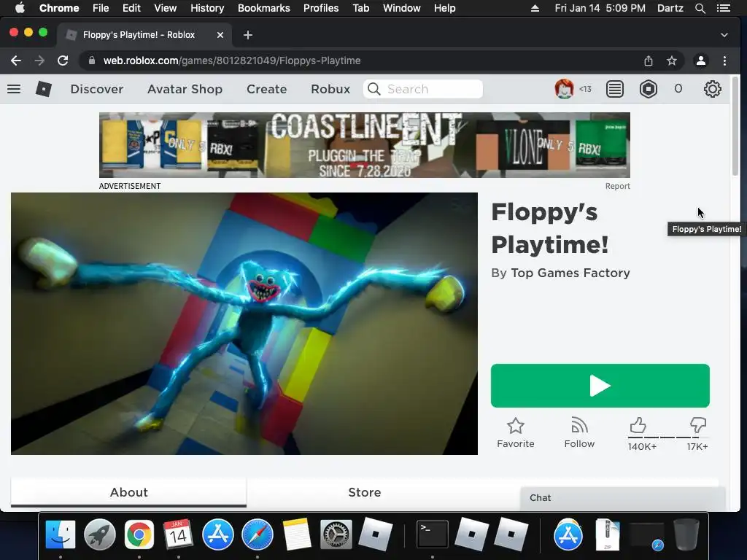This screenshot has width=747, height=560.
Task: Open Launchpad from the Dock
Action: [x=100, y=534]
